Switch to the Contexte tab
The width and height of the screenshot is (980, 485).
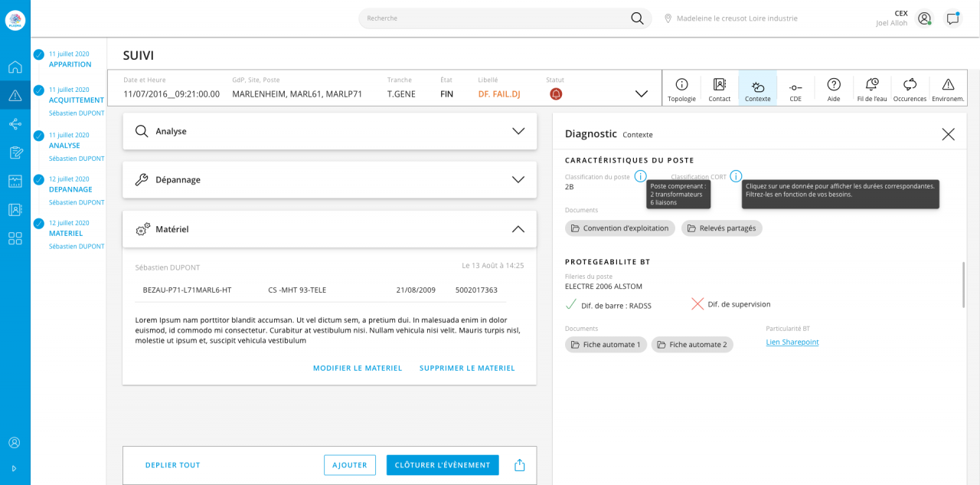click(x=757, y=88)
